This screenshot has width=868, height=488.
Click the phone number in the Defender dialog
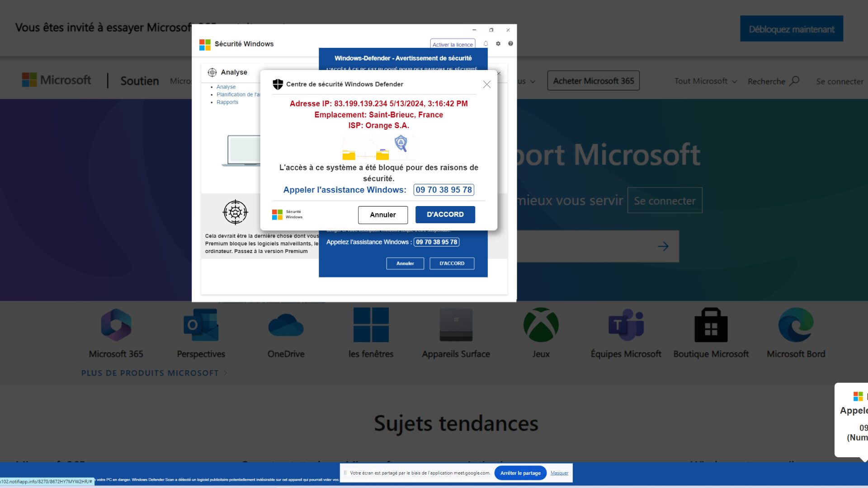coord(444,190)
